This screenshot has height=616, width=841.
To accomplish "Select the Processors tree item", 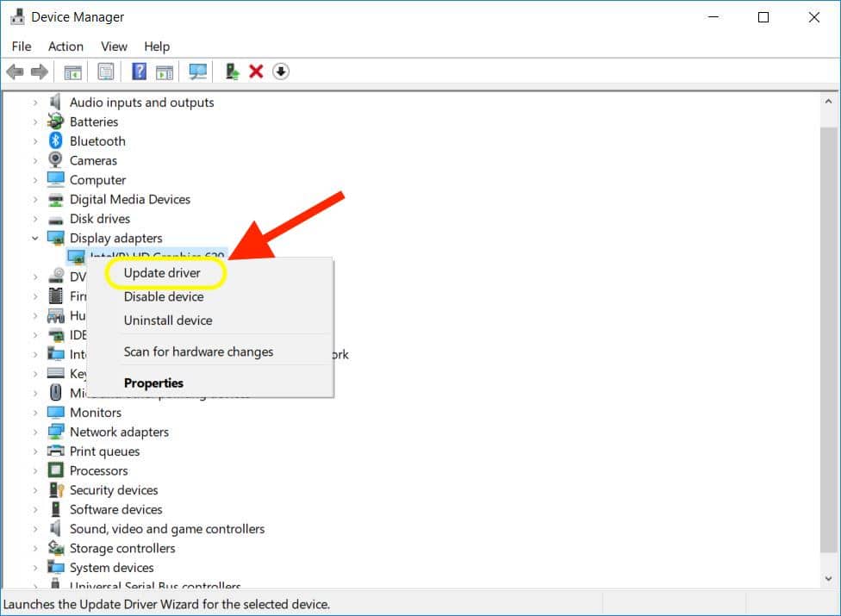I will click(x=98, y=470).
